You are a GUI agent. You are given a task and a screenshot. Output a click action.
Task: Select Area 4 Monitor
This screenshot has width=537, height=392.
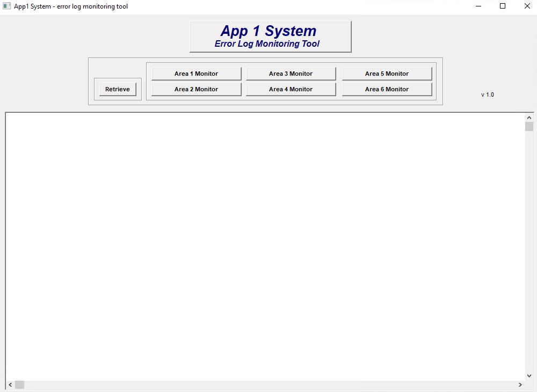(291, 89)
